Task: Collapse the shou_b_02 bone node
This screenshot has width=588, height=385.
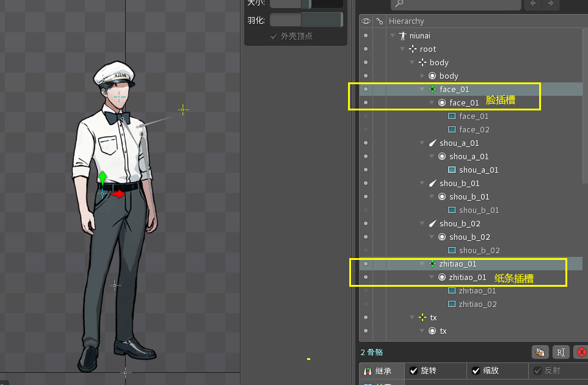Action: tap(422, 224)
